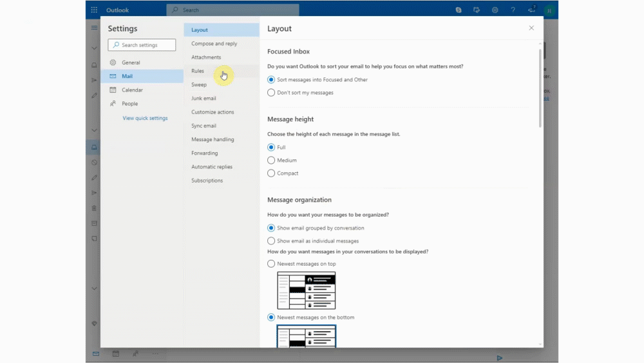Click the magnifier icon in the header search
This screenshot has height=363, width=644.
point(175,10)
